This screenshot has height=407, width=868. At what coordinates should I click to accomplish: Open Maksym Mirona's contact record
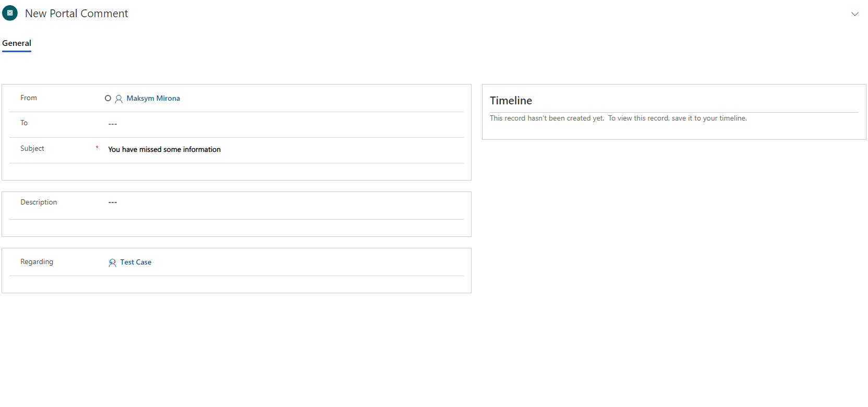pyautogui.click(x=153, y=98)
